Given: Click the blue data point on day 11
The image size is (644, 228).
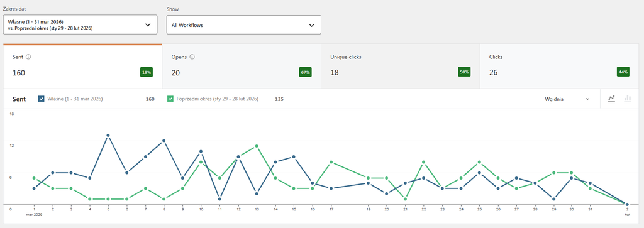Looking at the screenshot, I should coord(219,199).
